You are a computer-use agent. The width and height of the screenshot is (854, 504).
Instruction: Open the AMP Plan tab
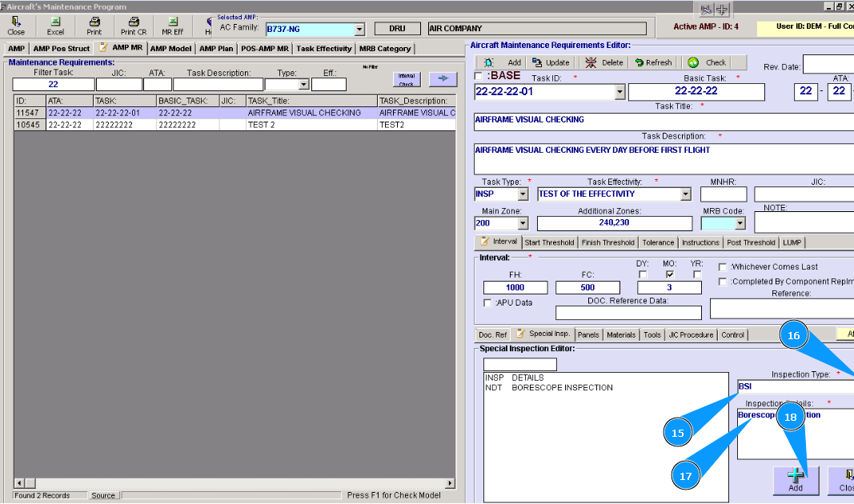coord(216,49)
